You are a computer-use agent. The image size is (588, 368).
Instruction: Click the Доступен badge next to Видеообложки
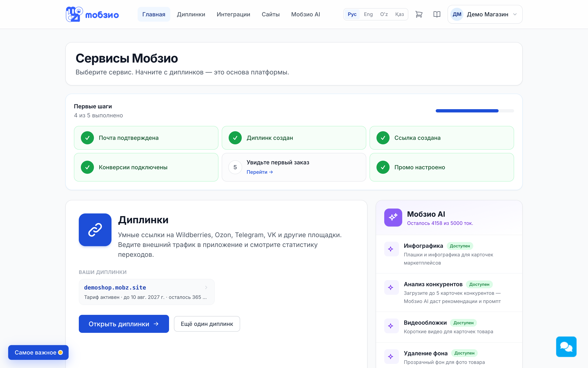[463, 323]
